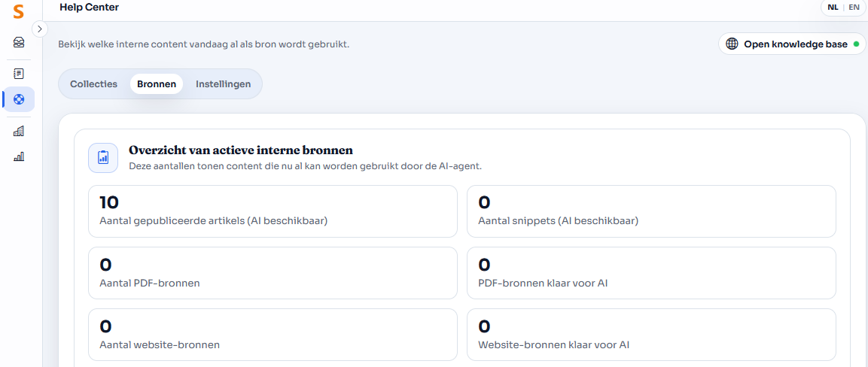Switch language to EN
The image size is (868, 367).
[854, 8]
